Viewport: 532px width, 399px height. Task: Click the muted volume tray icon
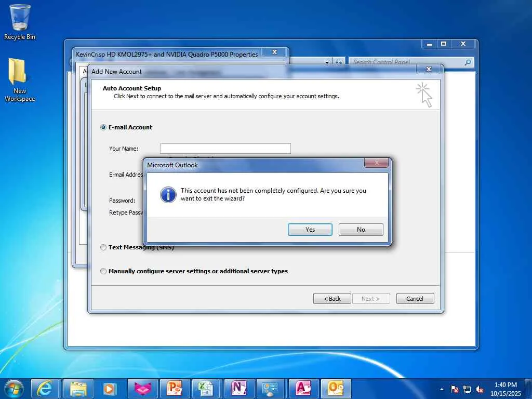pos(480,389)
